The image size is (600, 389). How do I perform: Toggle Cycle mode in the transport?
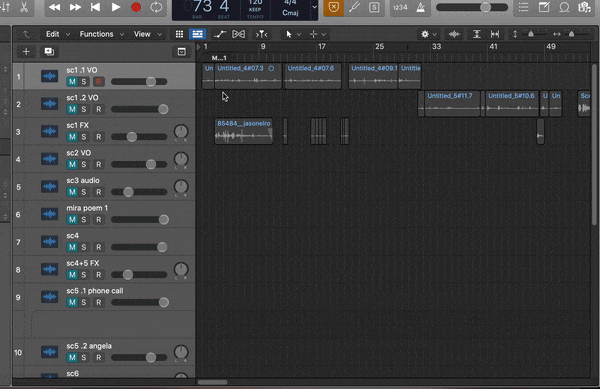tap(156, 7)
